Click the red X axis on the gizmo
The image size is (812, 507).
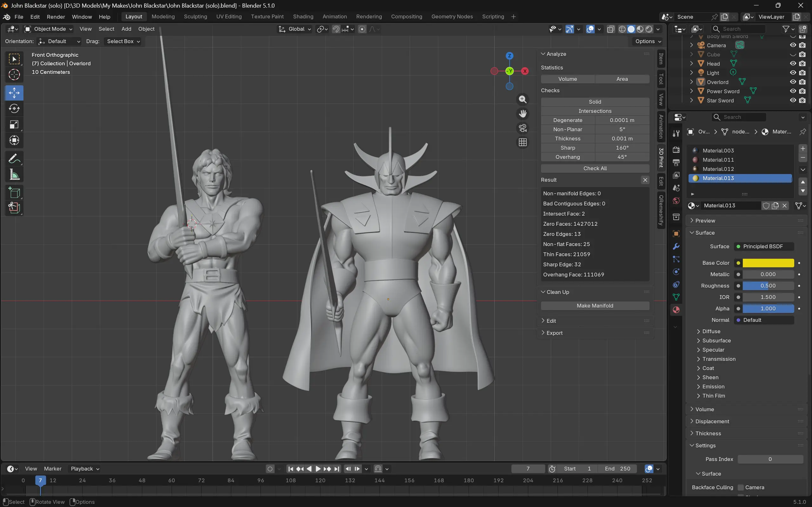[525, 71]
